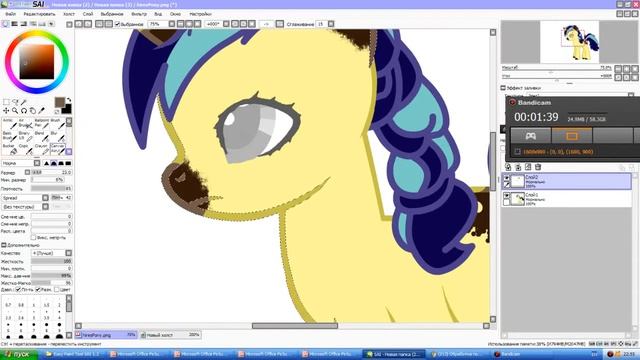Viewport: 640px width, 360px height.
Task: Select the move tool
Action: tap(6, 111)
